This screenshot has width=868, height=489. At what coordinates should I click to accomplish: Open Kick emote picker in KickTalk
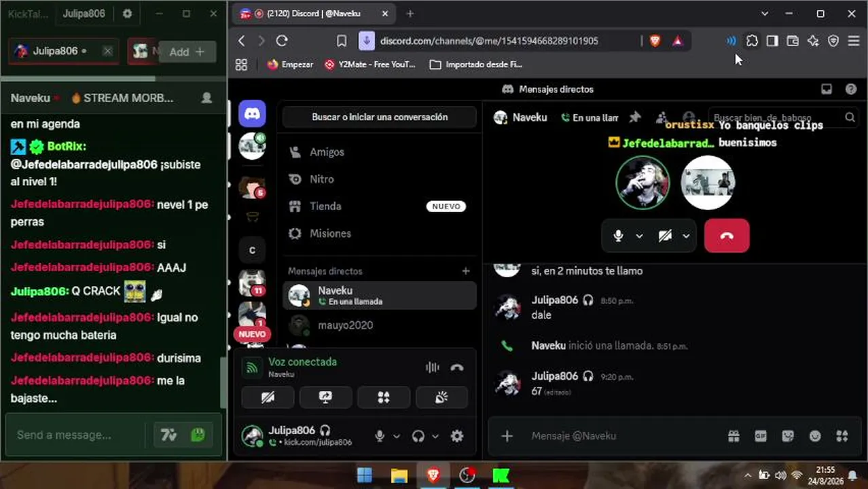(198, 435)
